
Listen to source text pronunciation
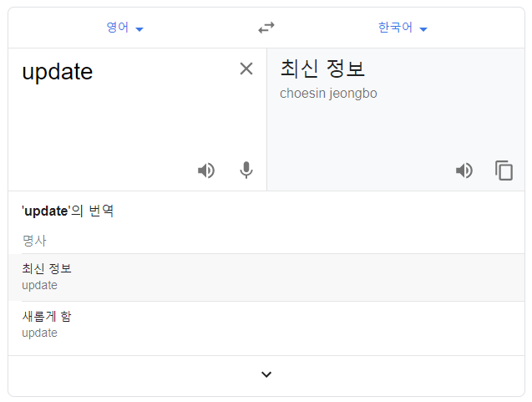pos(206,170)
